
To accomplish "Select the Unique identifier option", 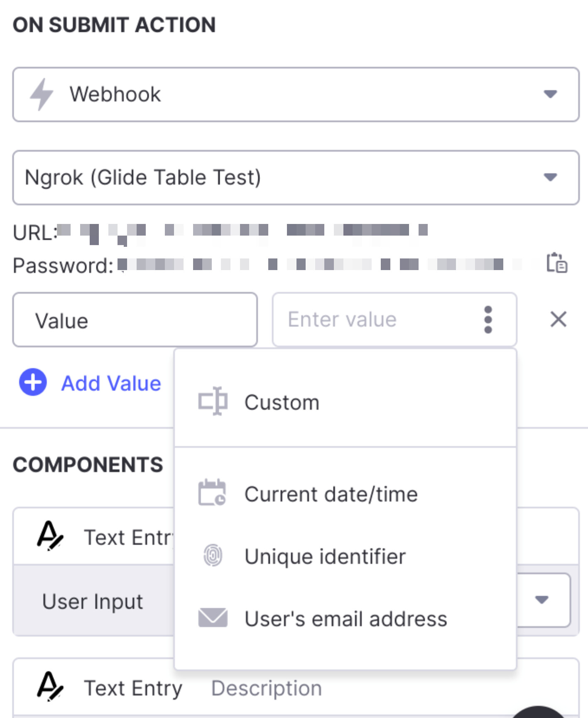I will [325, 556].
